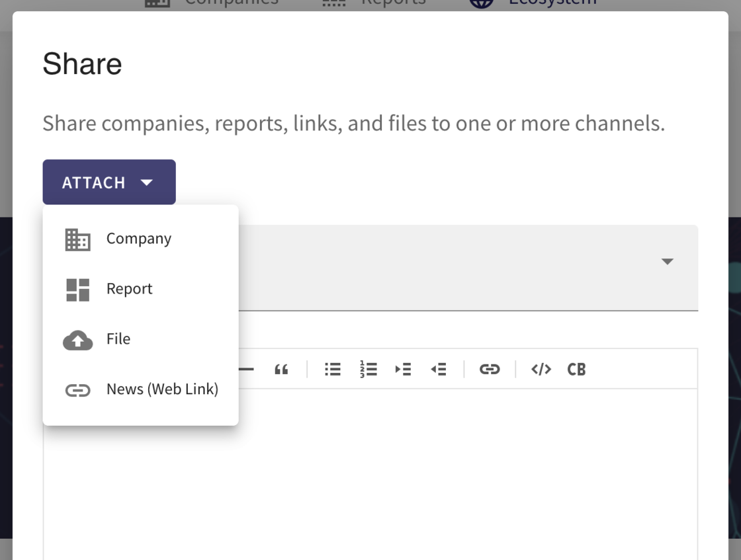Viewport: 741px width, 560px height.
Task: Click the building icon next to Company
Action: [77, 239]
